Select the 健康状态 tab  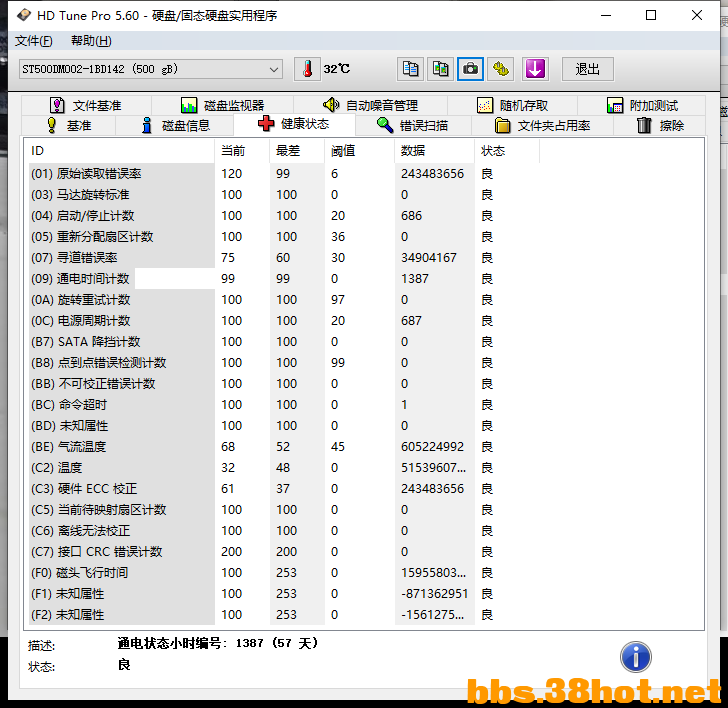[x=294, y=124]
